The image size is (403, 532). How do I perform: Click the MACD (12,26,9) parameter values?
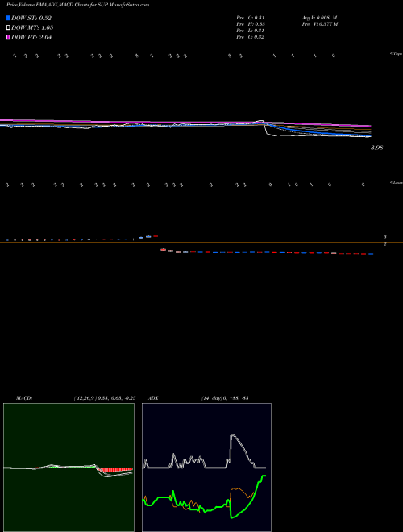105,398
